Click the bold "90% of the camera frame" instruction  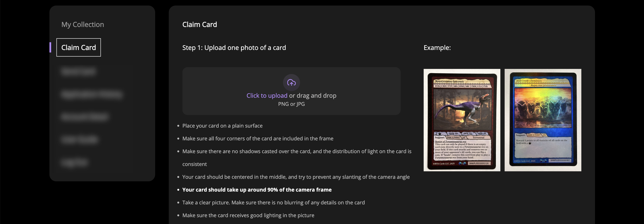coord(257,190)
